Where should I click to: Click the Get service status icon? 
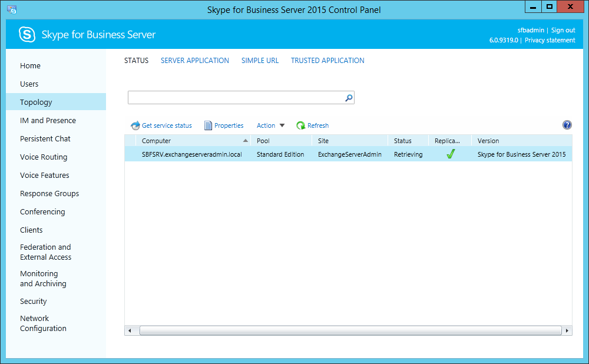(x=135, y=125)
